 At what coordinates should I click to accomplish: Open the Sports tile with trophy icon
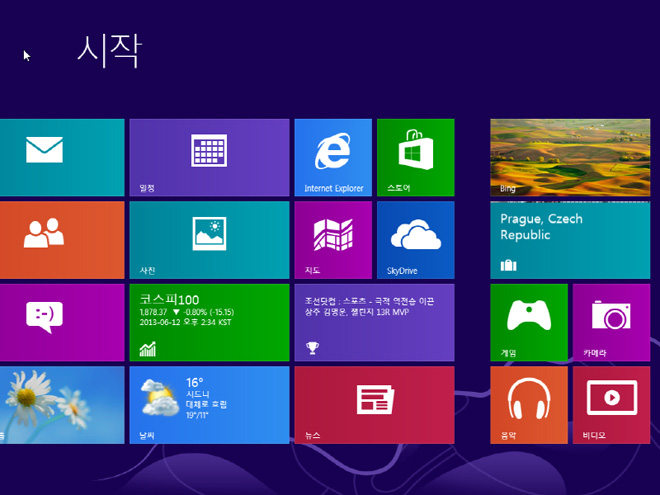pos(374,322)
